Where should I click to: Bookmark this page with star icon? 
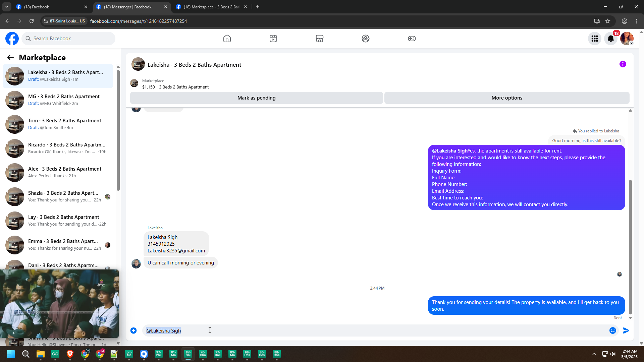tap(608, 21)
